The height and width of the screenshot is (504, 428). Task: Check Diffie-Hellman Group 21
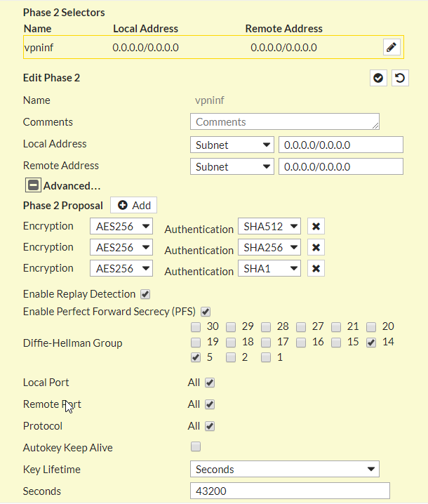(336, 327)
